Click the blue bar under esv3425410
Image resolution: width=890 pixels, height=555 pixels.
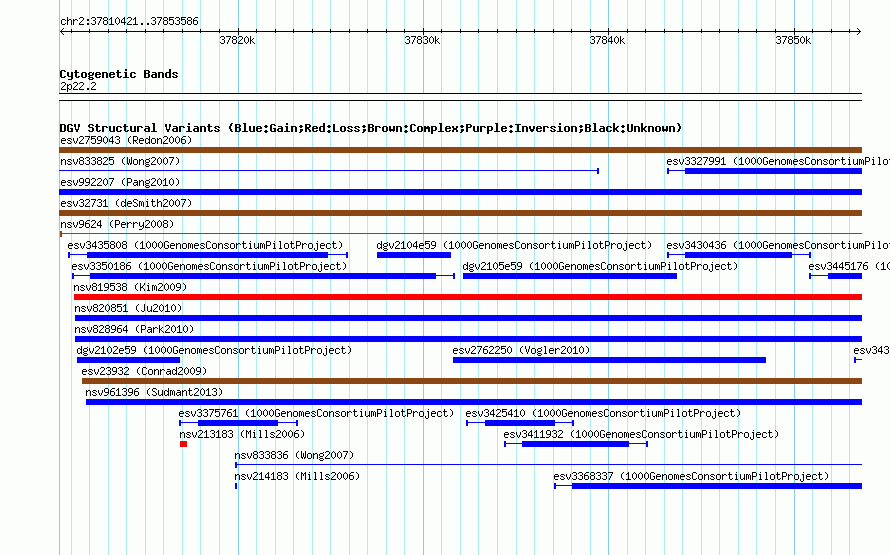[x=520, y=423]
